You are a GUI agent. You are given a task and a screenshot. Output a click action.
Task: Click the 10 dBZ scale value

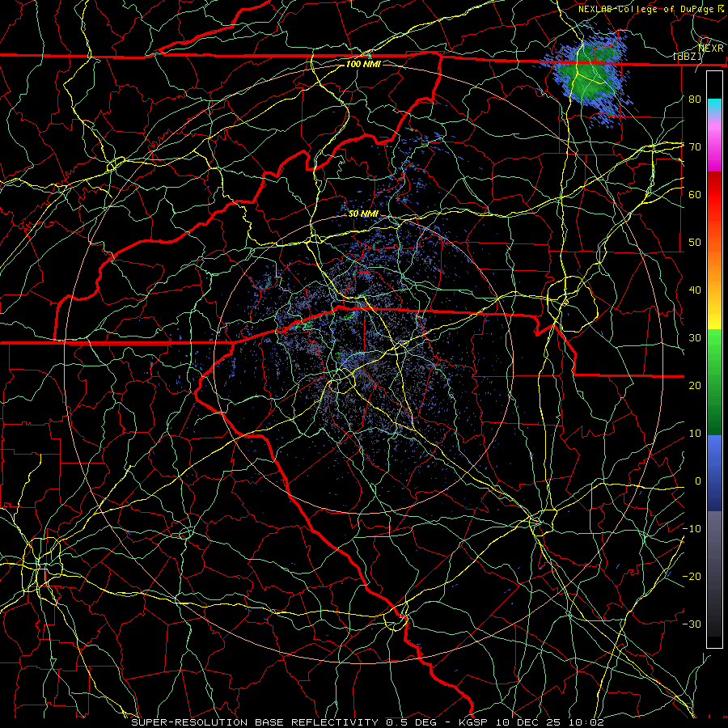pos(695,434)
